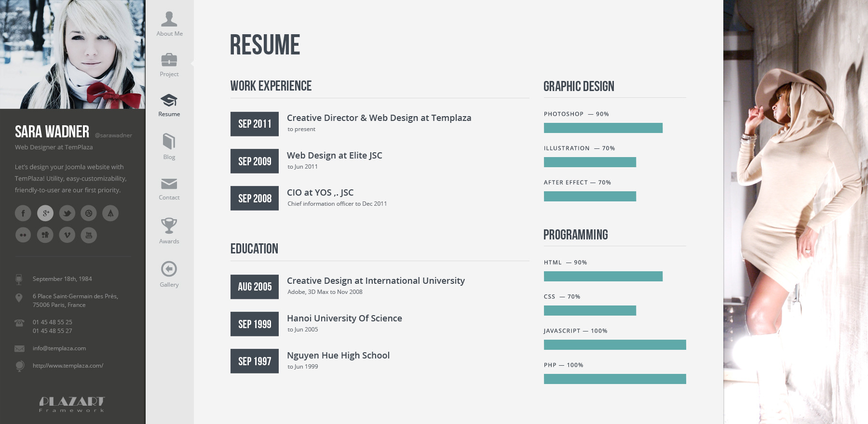Open the Gallery arrow tab
868x424 pixels.
coord(169,274)
